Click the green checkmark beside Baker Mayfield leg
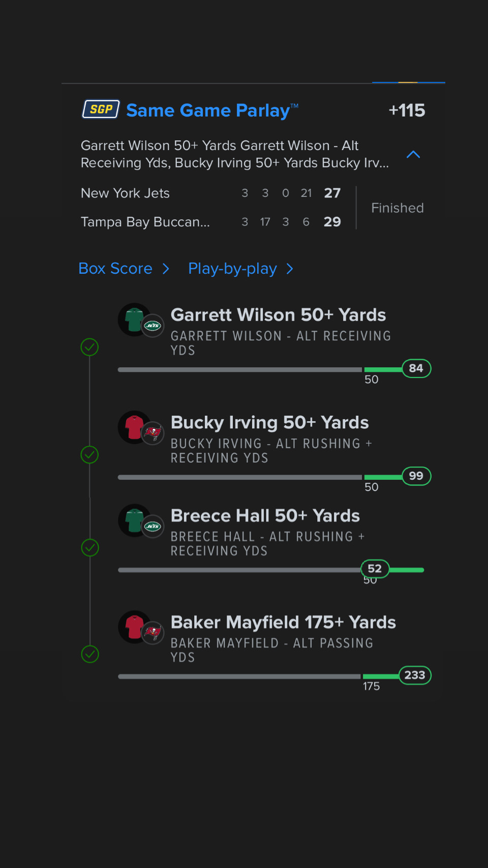The height and width of the screenshot is (868, 488). click(x=90, y=654)
